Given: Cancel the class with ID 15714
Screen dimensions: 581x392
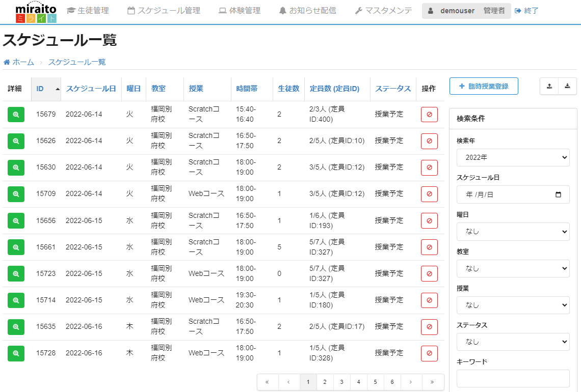Looking at the screenshot, I should point(429,300).
